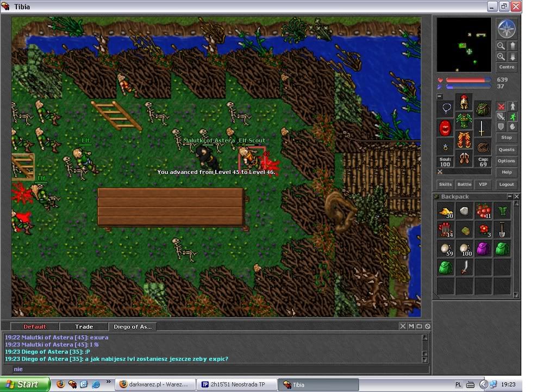Viewport: 556px width, 392px height.
Task: Select the equipped sword weapon slot
Action: pyautogui.click(x=482, y=128)
